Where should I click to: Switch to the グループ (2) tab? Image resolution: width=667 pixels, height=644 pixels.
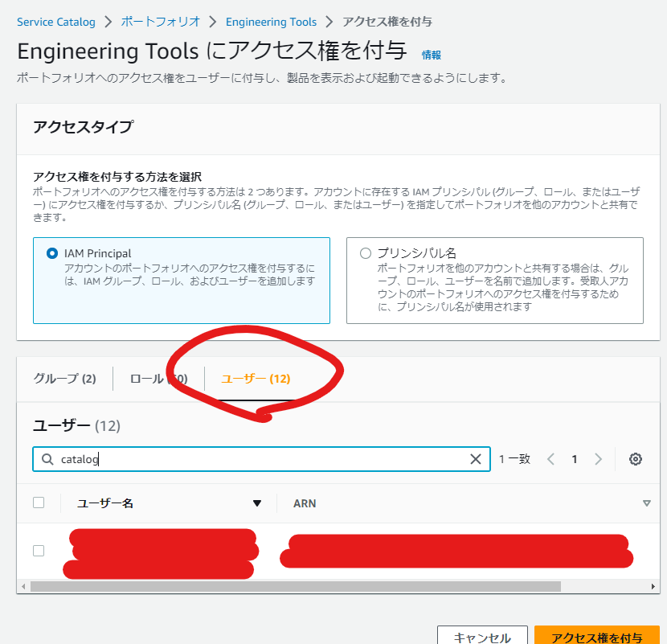click(x=64, y=379)
